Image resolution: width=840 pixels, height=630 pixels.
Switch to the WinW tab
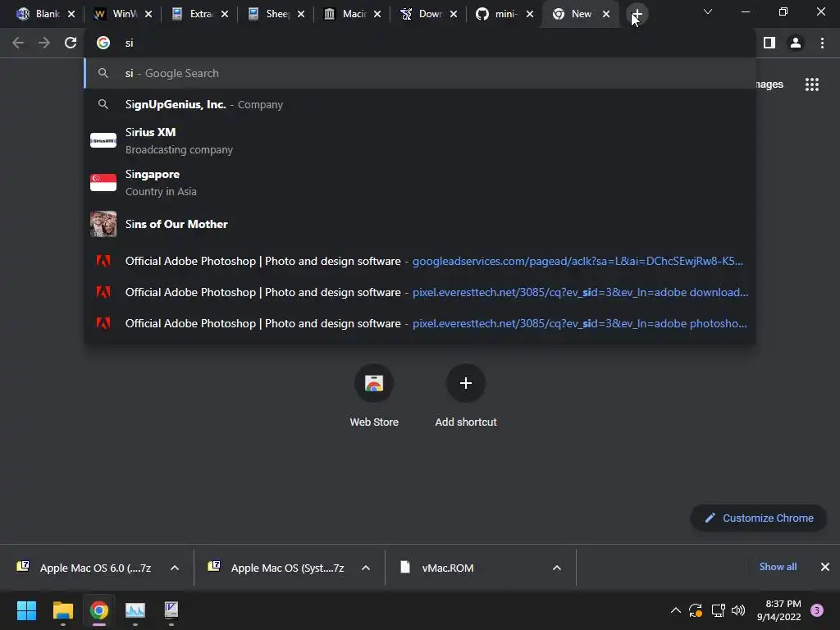[115, 14]
